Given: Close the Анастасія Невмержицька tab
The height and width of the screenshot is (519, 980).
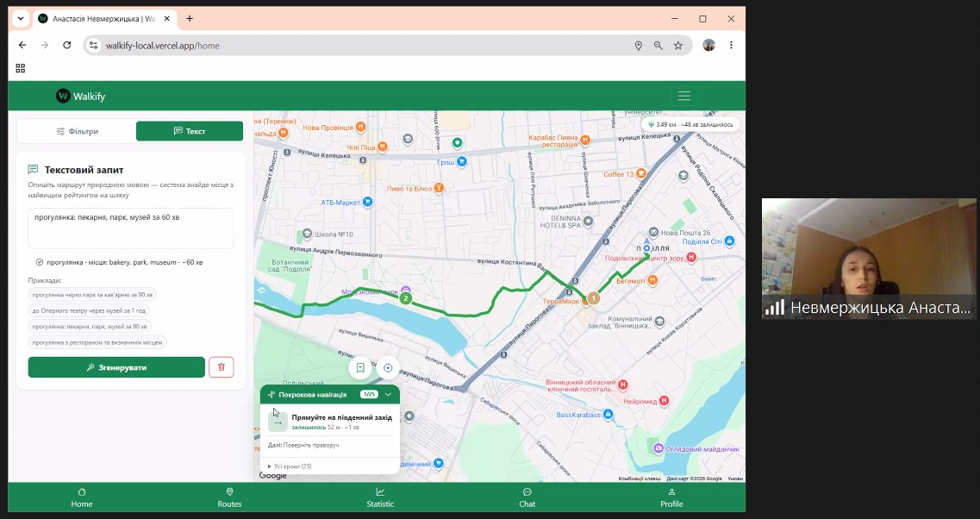Looking at the screenshot, I should pyautogui.click(x=167, y=19).
